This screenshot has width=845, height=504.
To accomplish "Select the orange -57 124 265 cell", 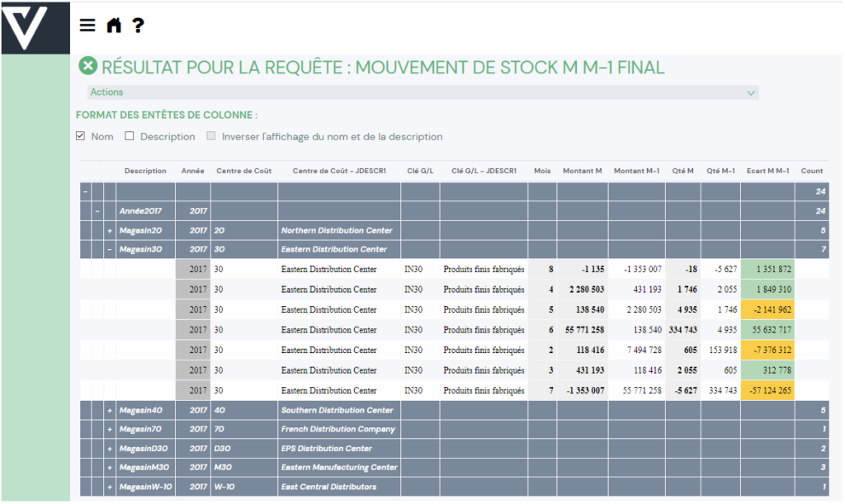I will [767, 390].
